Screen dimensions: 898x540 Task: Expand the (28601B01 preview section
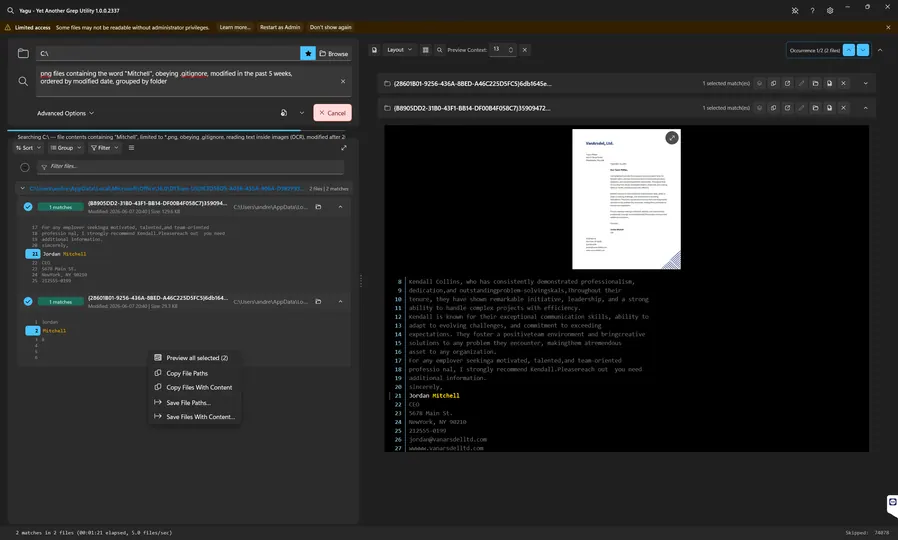click(865, 84)
